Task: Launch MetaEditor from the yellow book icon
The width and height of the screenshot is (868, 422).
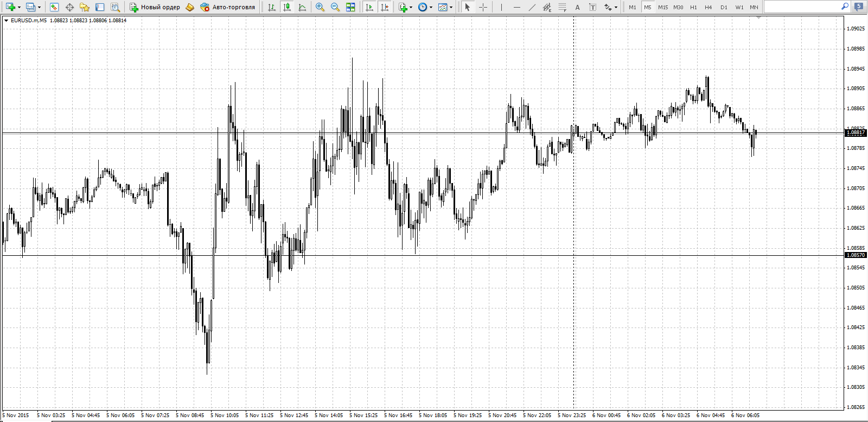Action: 190,7
